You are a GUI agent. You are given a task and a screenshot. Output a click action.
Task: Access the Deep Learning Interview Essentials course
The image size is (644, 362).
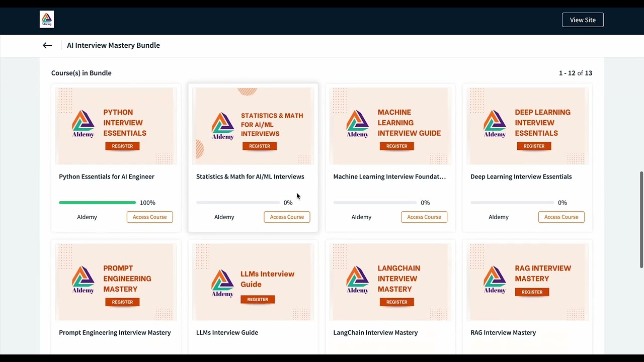click(x=561, y=217)
